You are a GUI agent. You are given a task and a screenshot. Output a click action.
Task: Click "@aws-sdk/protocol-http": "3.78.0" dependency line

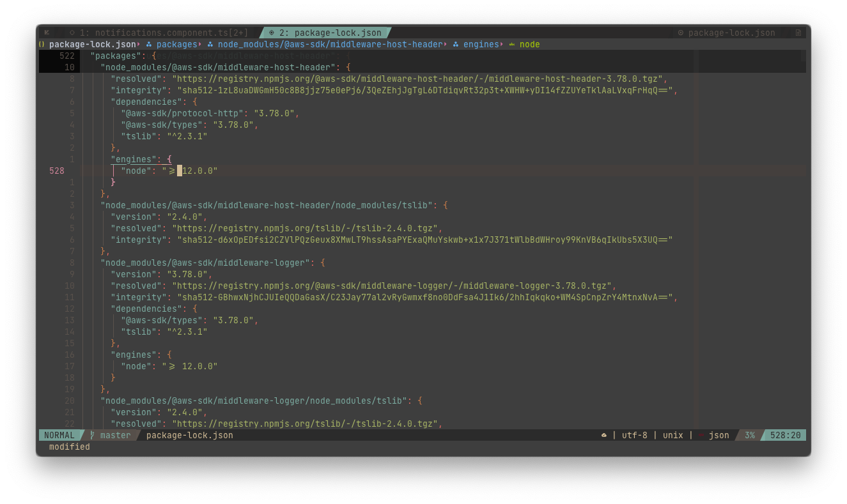point(210,113)
